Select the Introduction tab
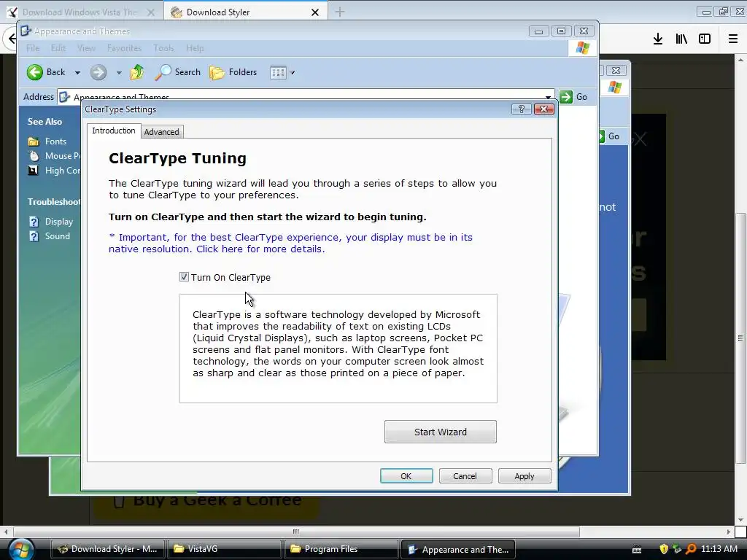Viewport: 747px width, 560px height. tap(113, 131)
